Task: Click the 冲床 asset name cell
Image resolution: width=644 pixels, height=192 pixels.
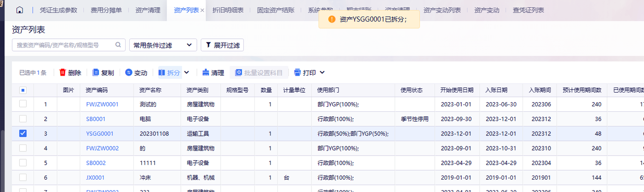Action: [x=157, y=177]
